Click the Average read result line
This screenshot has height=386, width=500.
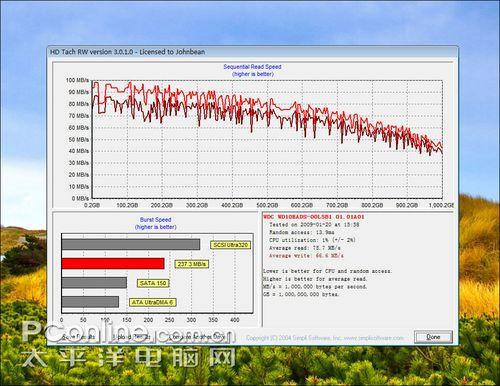(x=305, y=248)
